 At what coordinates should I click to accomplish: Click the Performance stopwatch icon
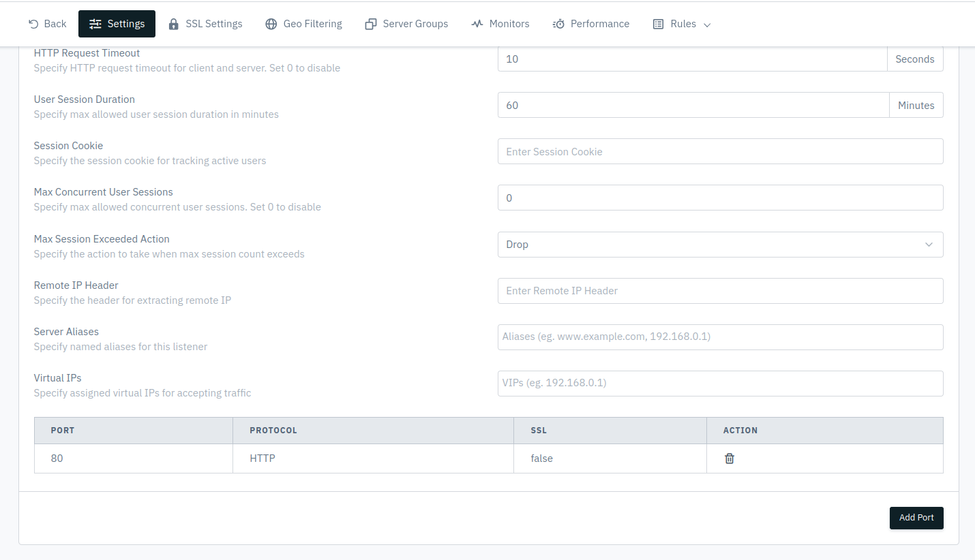click(x=558, y=24)
